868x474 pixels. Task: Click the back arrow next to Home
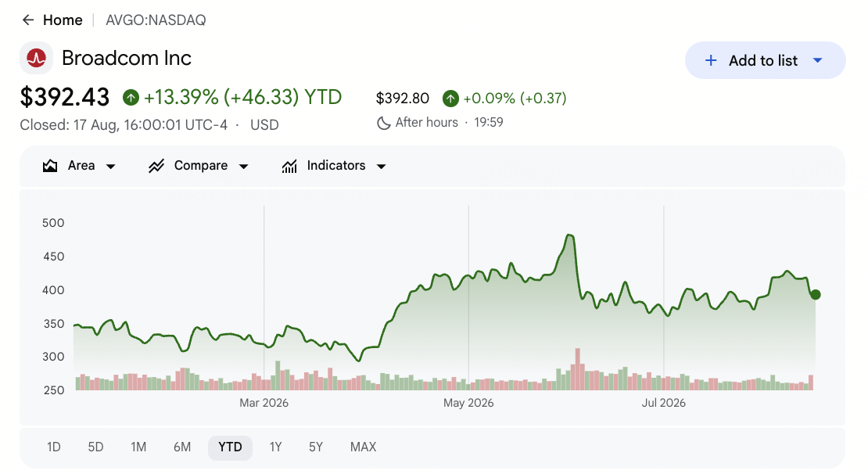coord(27,20)
